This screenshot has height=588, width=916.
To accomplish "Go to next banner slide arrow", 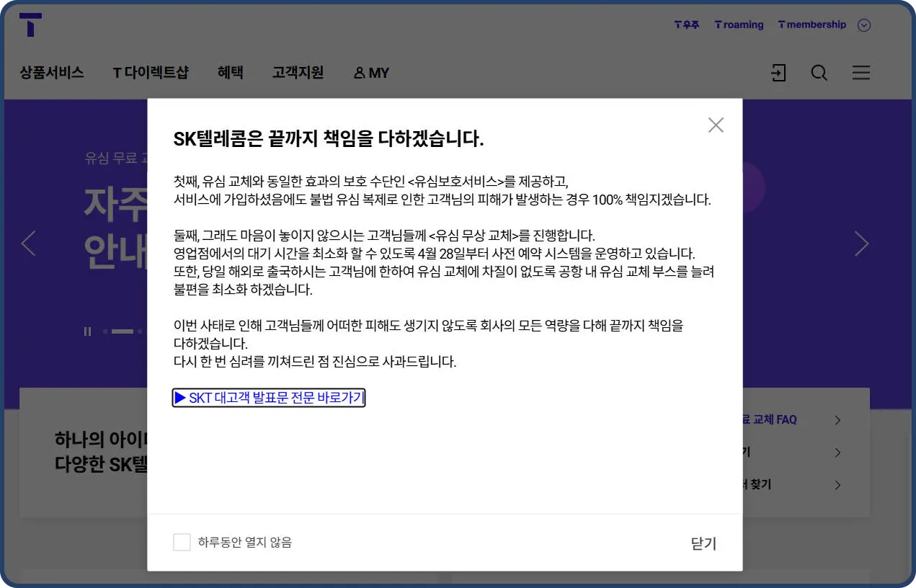I will (862, 244).
